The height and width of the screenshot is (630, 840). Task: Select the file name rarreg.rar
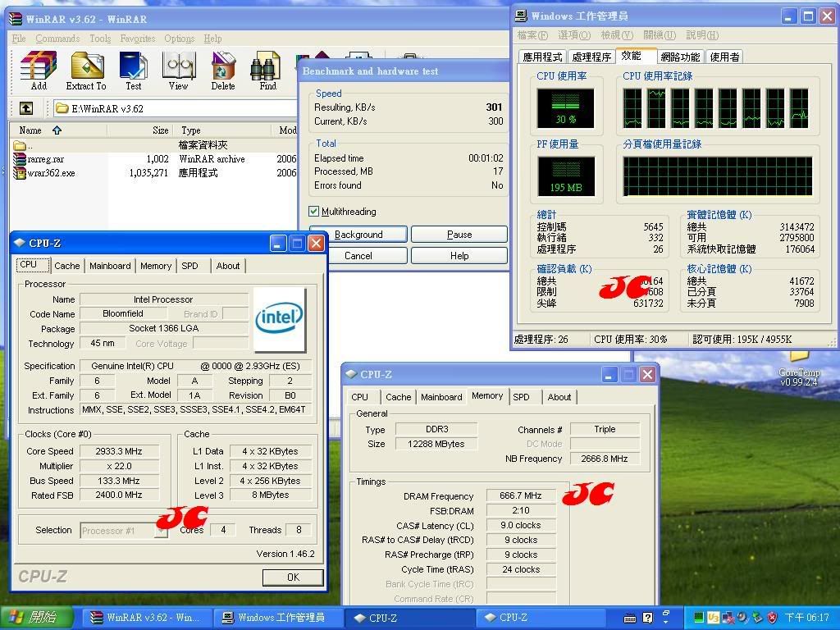pos(46,159)
